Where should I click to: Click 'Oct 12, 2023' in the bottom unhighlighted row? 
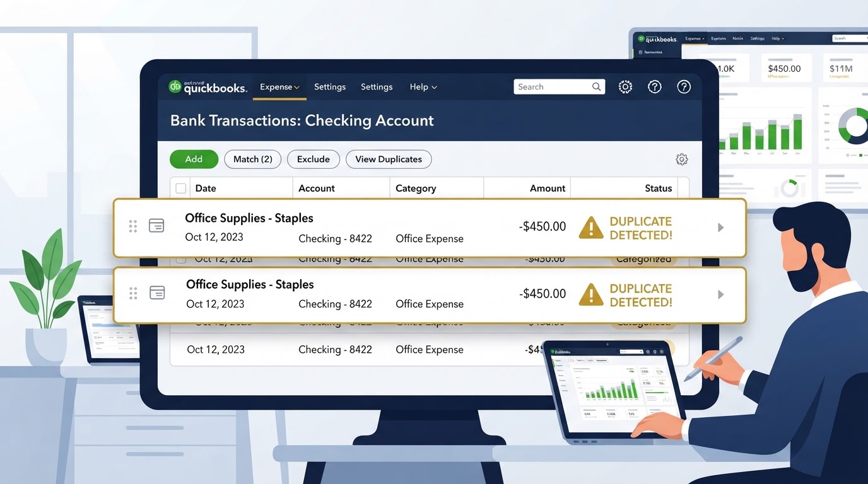click(x=216, y=350)
